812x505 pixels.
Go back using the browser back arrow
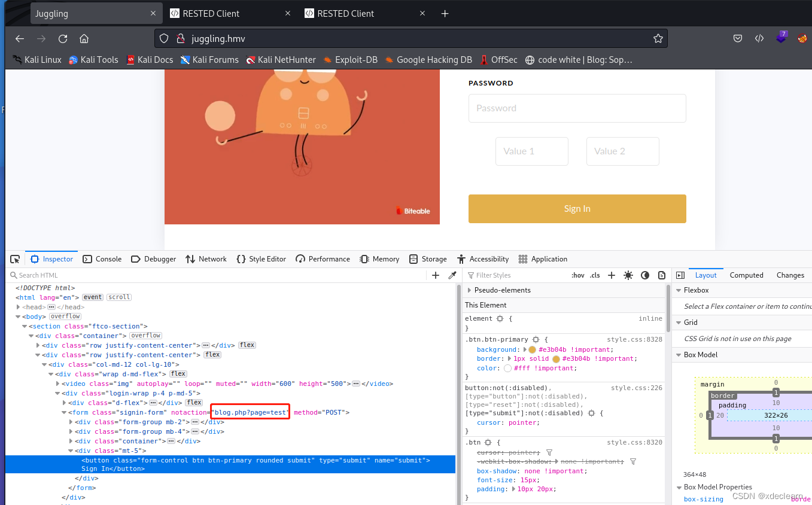20,39
